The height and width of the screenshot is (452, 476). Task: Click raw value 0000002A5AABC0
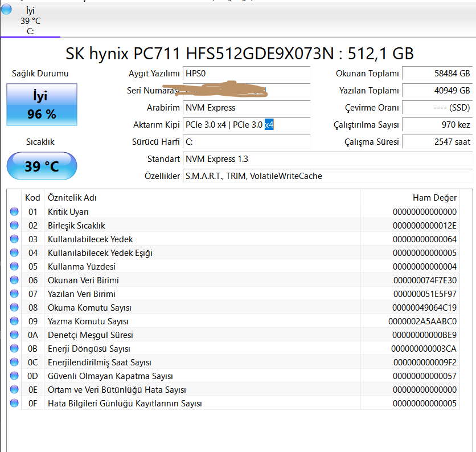422,321
